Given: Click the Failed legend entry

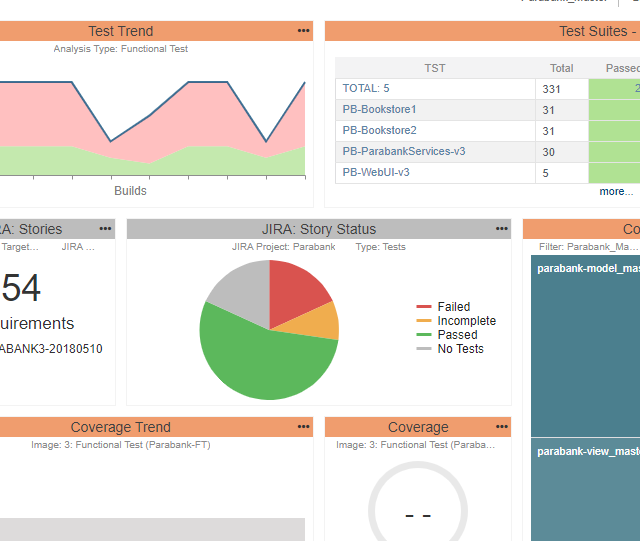Looking at the screenshot, I should tap(443, 307).
